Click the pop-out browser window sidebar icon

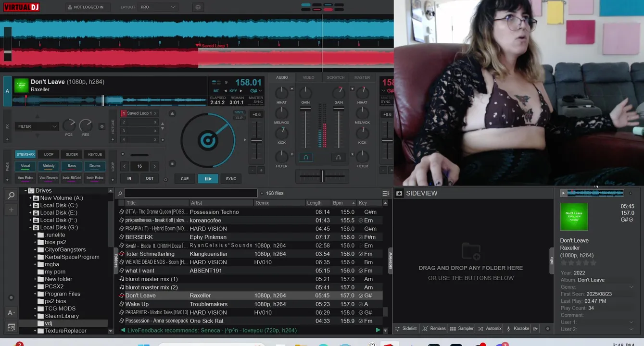pos(11,328)
